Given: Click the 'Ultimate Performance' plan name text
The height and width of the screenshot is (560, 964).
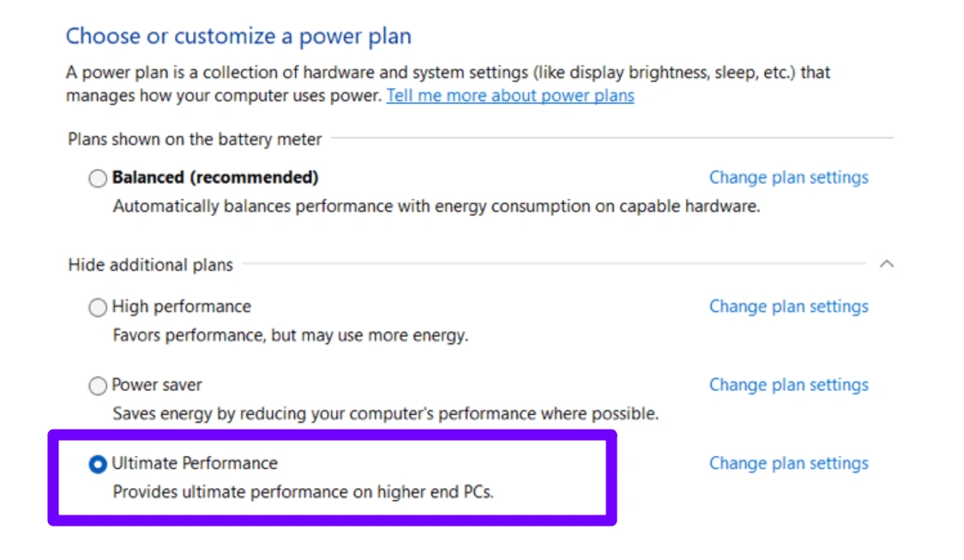Looking at the screenshot, I should coord(195,463).
